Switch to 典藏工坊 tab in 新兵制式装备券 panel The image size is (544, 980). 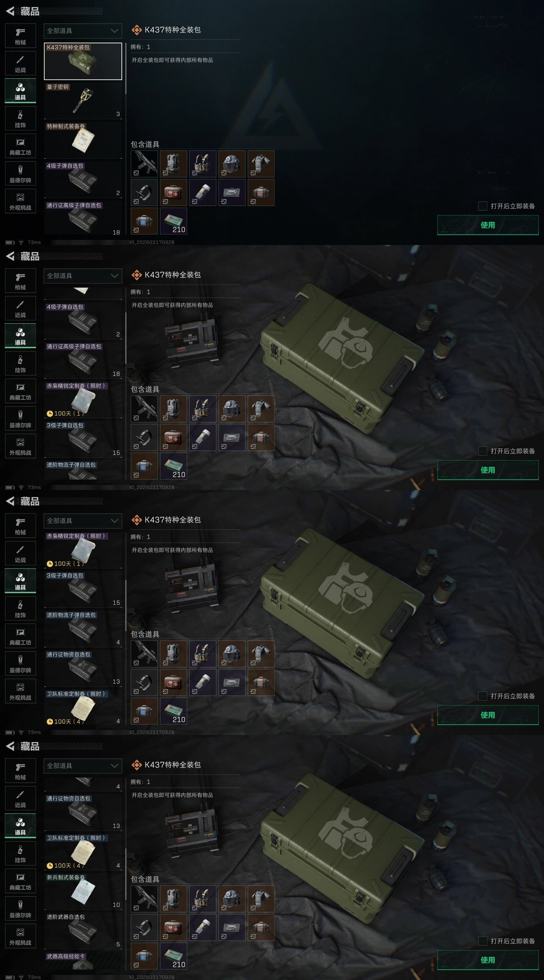click(20, 881)
